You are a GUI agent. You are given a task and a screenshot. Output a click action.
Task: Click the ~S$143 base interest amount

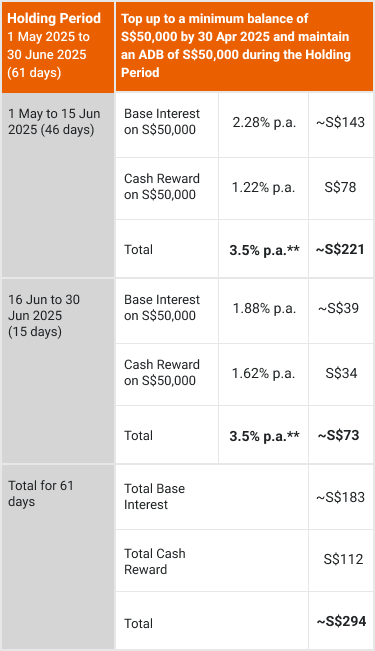click(x=341, y=122)
